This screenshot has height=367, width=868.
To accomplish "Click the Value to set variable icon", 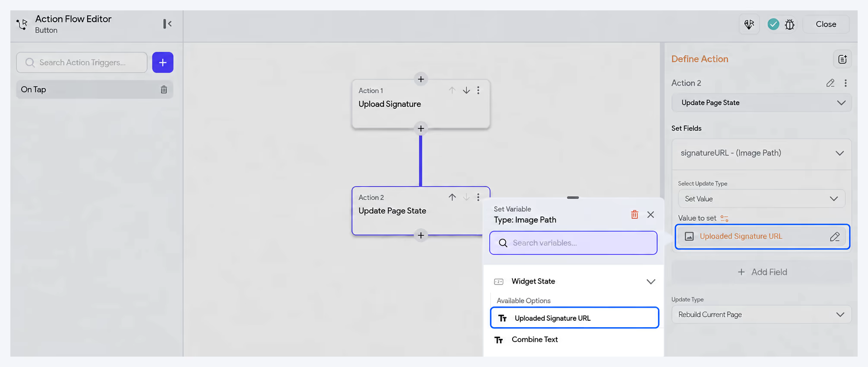I will [x=724, y=218].
